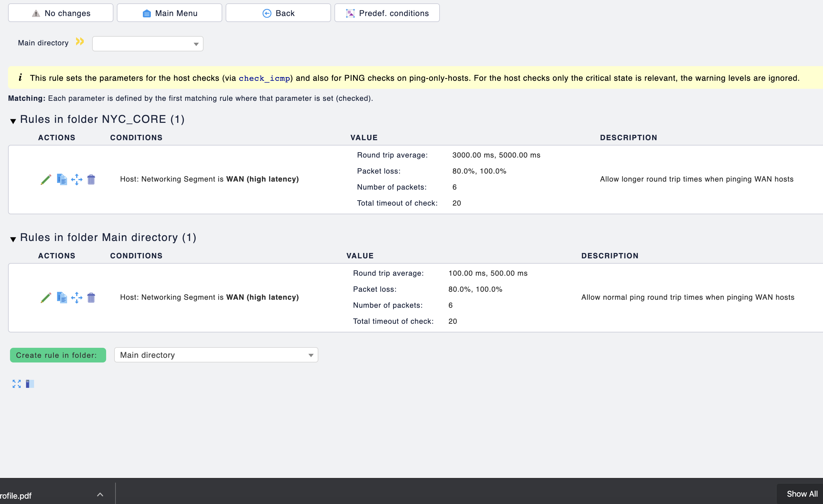Screen dimensions: 823x504
Task: Edit the Main directory rule with pencil
Action: pos(46,298)
